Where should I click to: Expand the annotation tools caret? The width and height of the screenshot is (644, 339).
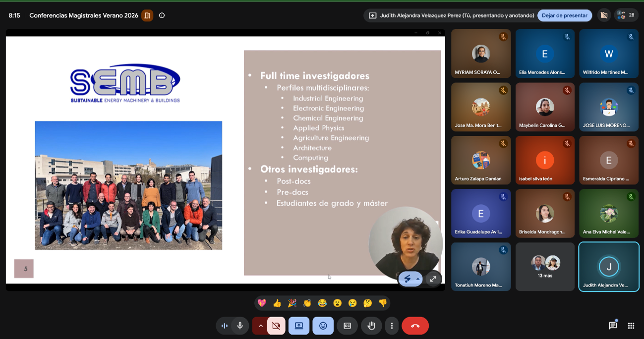pyautogui.click(x=418, y=279)
